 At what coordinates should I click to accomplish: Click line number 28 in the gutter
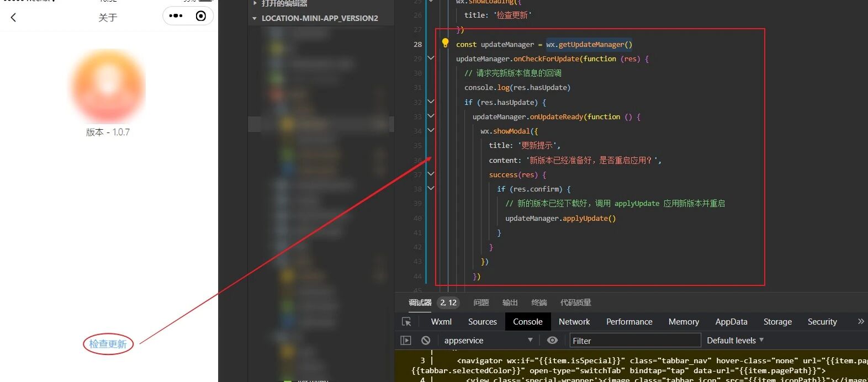tap(418, 44)
